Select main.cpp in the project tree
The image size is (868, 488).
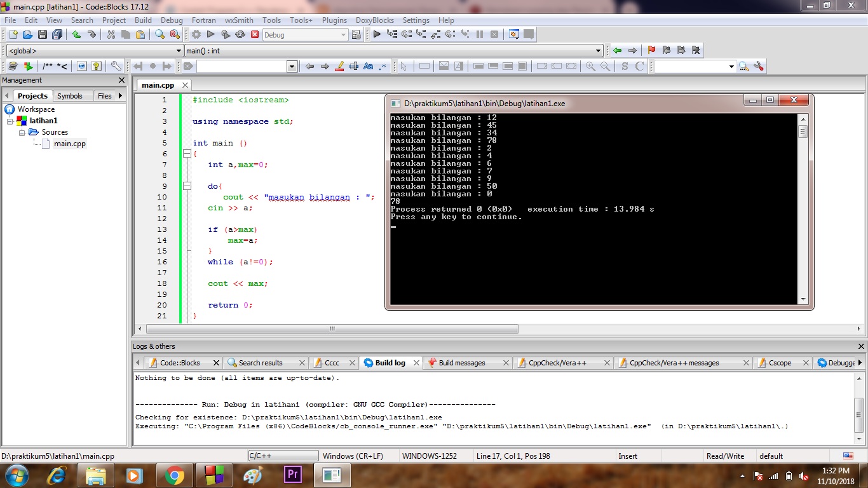70,144
